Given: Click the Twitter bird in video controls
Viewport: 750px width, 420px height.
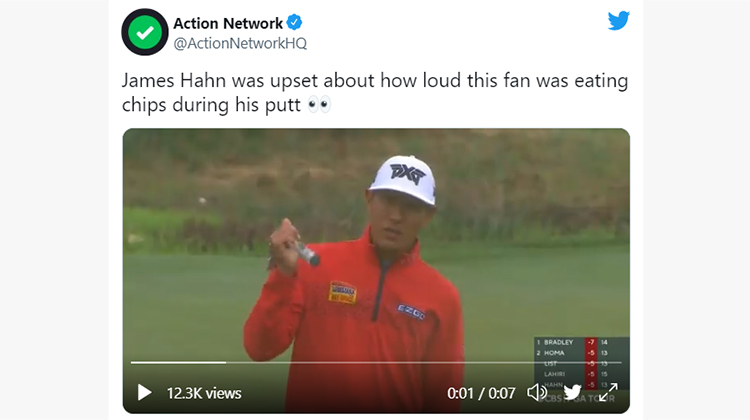Looking at the screenshot, I should (x=572, y=393).
